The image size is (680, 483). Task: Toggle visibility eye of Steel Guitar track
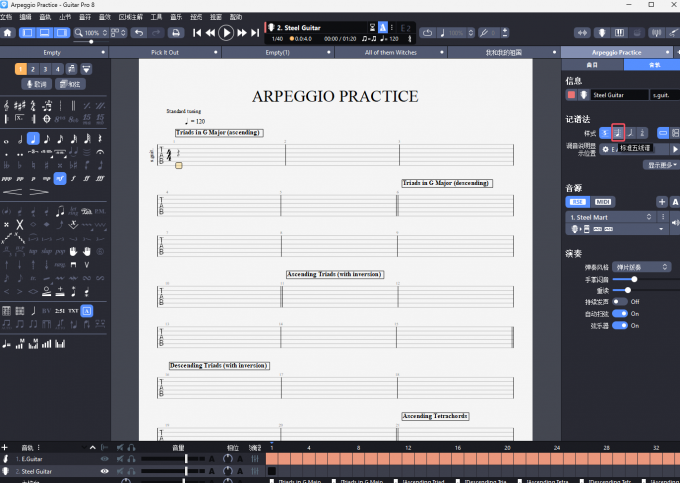pos(104,470)
